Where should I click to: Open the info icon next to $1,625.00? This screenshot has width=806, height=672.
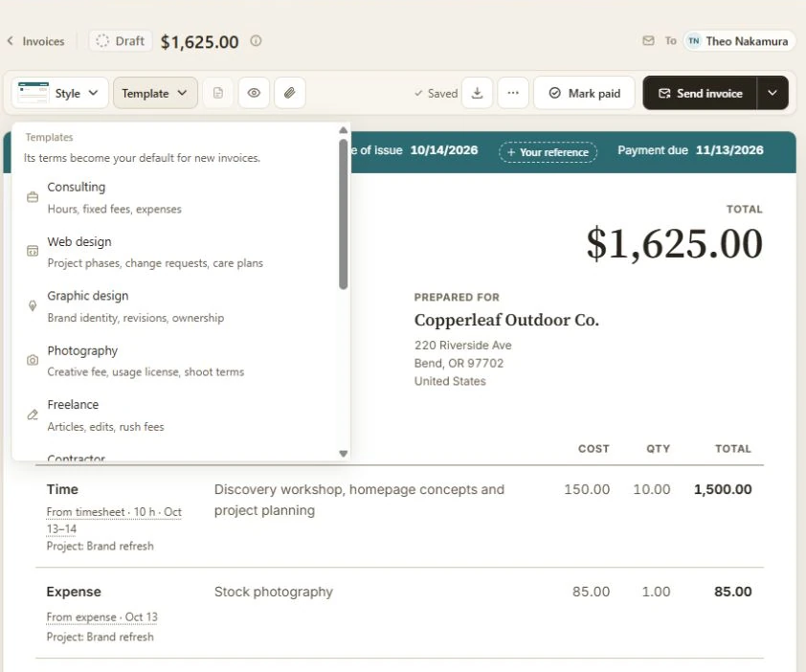pos(256,40)
